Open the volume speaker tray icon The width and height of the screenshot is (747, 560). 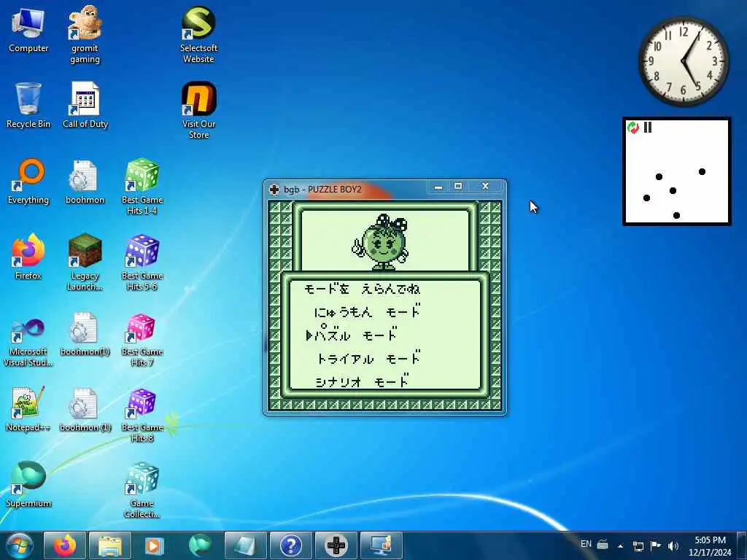point(673,545)
